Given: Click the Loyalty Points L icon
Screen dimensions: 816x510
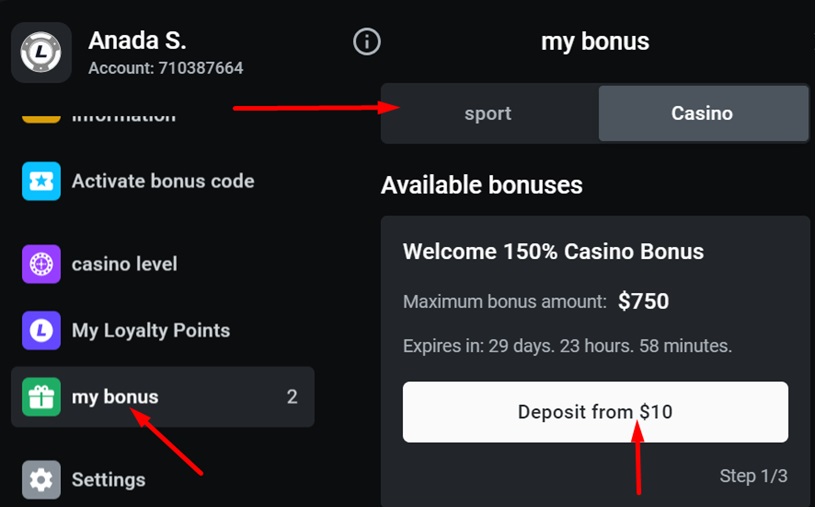Looking at the screenshot, I should (41, 331).
